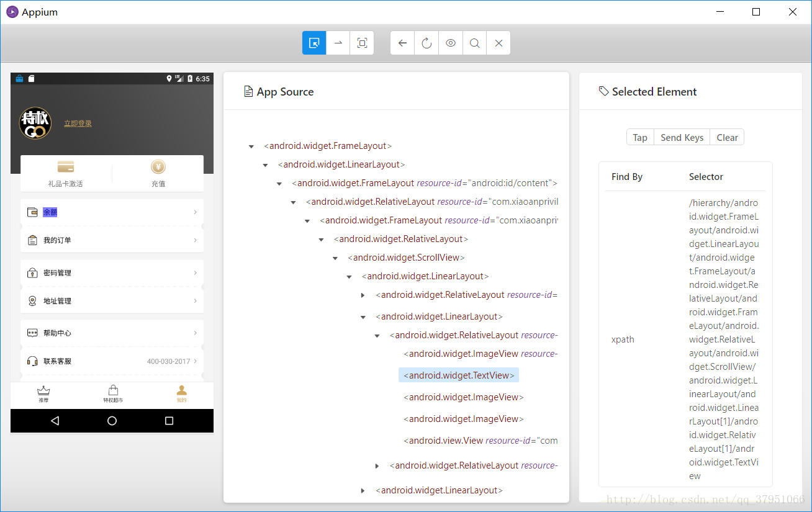
Task: Toggle the recording eye button
Action: pos(451,43)
